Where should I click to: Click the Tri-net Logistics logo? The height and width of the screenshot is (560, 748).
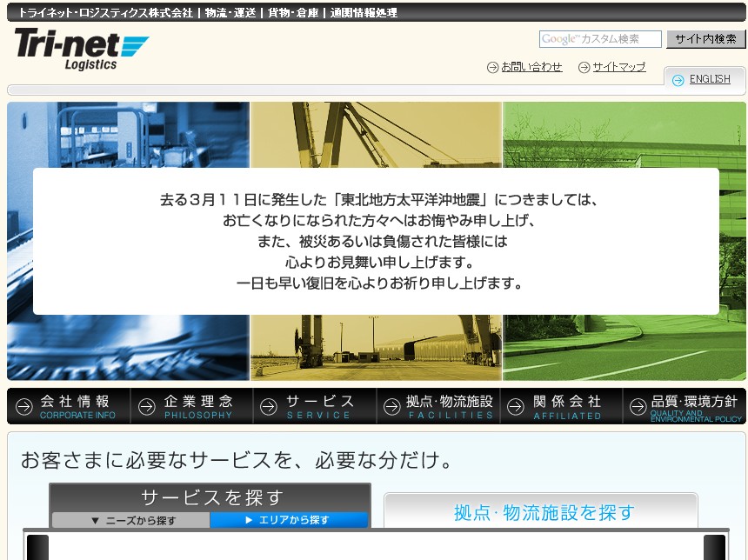point(81,49)
